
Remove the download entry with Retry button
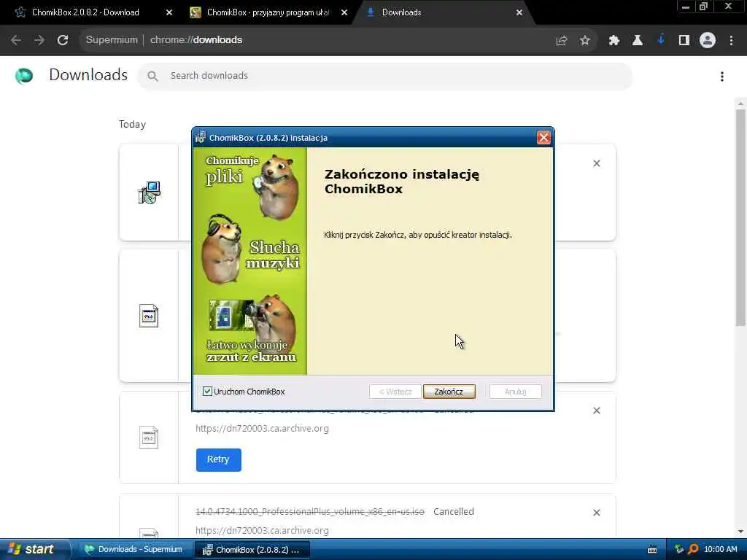pos(597,411)
